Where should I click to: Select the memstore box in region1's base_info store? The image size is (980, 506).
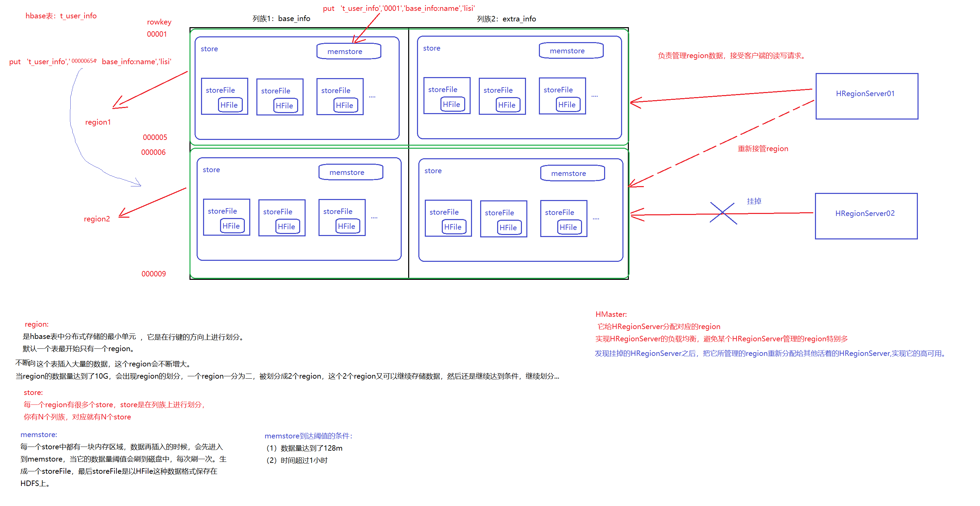pos(348,51)
